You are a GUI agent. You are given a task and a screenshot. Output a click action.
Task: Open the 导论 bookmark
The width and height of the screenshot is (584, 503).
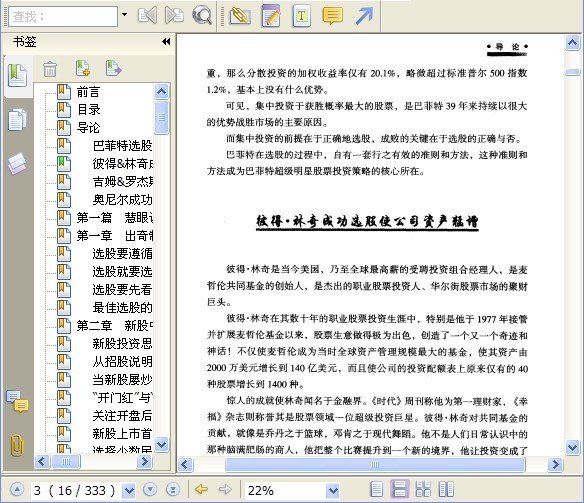point(88,128)
